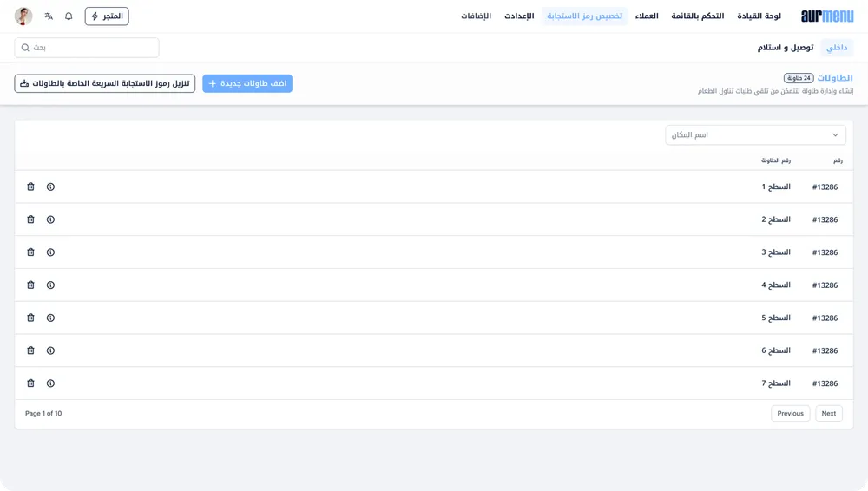The height and width of the screenshot is (491, 868).
Task: Click the notification bell icon
Action: pyautogui.click(x=69, y=16)
